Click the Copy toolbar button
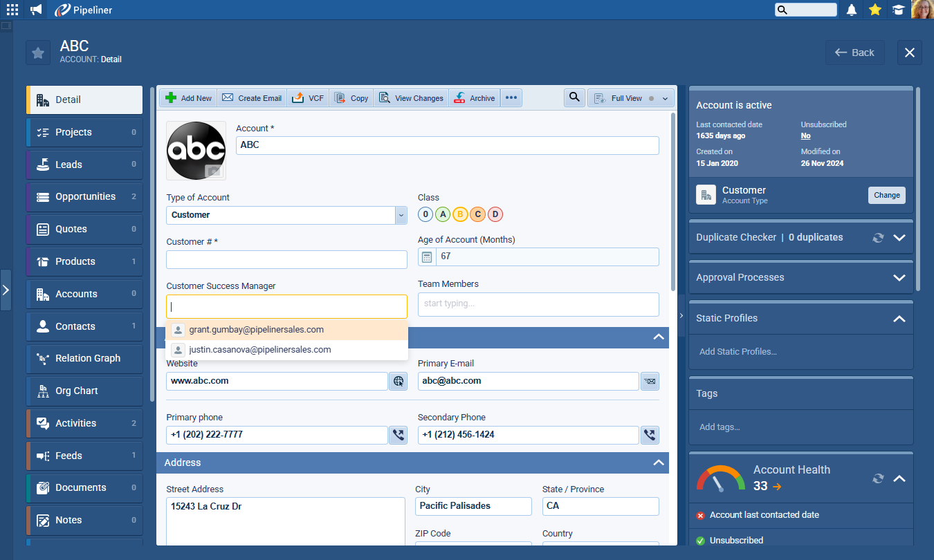This screenshot has height=560, width=934. (351, 98)
